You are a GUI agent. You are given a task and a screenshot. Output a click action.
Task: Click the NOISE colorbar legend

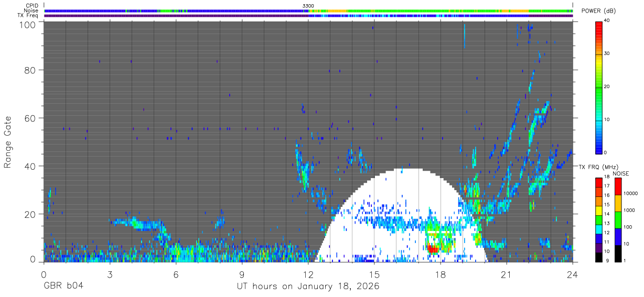[619, 219]
